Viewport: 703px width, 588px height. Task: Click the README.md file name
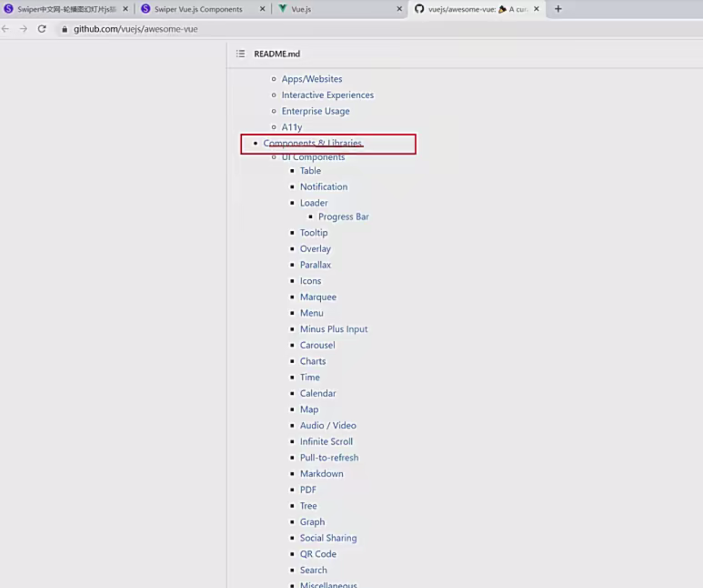click(x=277, y=53)
